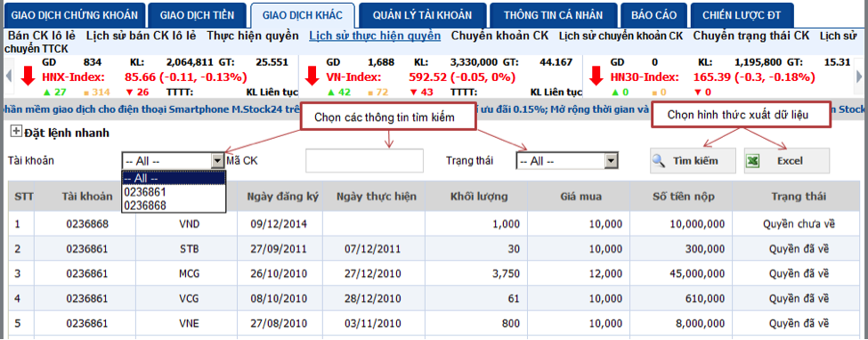This screenshot has height=340, width=868.
Task: Click the HN30-Index red down arrow
Action: [596, 76]
